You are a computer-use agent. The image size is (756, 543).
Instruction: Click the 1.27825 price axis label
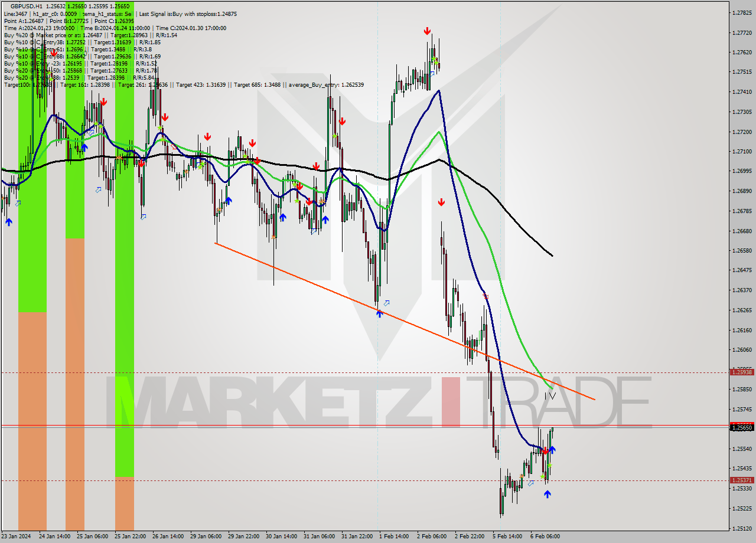point(742,12)
